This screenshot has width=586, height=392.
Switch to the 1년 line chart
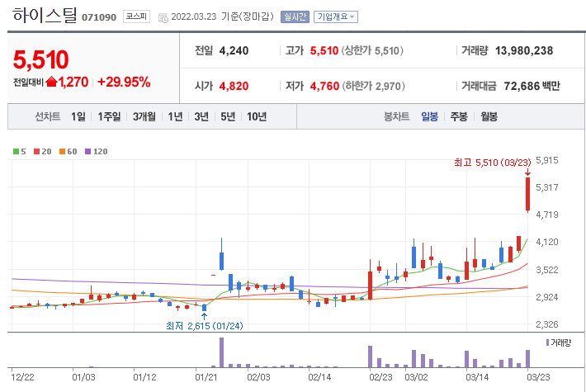175,116
